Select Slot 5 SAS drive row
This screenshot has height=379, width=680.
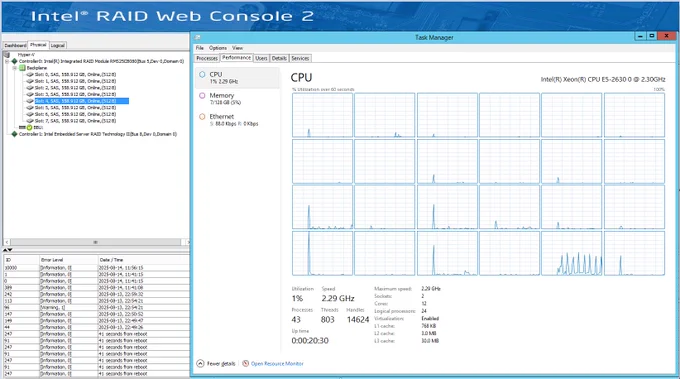[x=75, y=108]
